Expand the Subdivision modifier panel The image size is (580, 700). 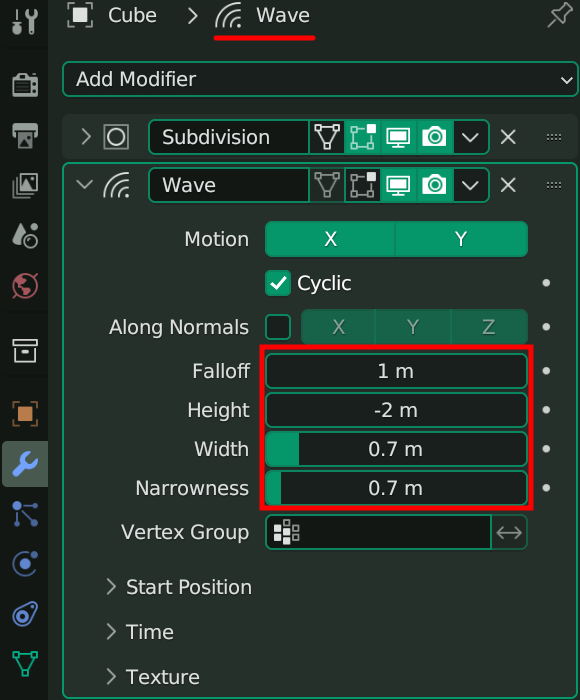[86, 137]
